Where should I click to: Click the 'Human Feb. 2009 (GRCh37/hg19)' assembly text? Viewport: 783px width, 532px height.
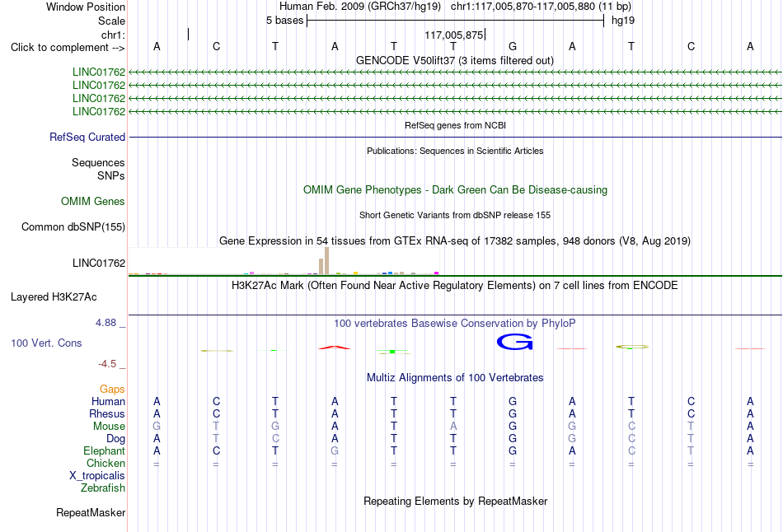pyautogui.click(x=360, y=7)
